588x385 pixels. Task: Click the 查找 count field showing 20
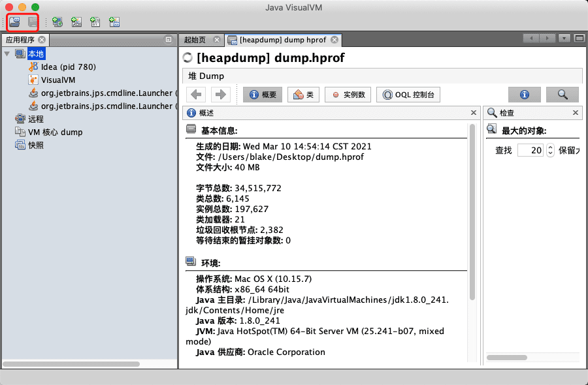pyautogui.click(x=531, y=151)
